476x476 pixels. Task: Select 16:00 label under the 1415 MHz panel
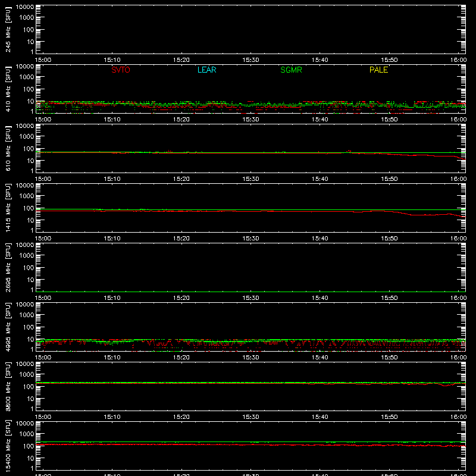[458, 239]
